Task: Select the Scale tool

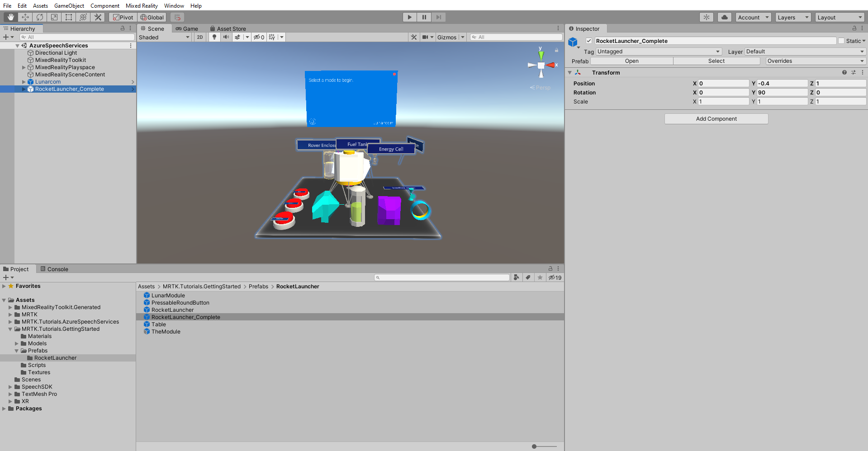Action: [54, 17]
